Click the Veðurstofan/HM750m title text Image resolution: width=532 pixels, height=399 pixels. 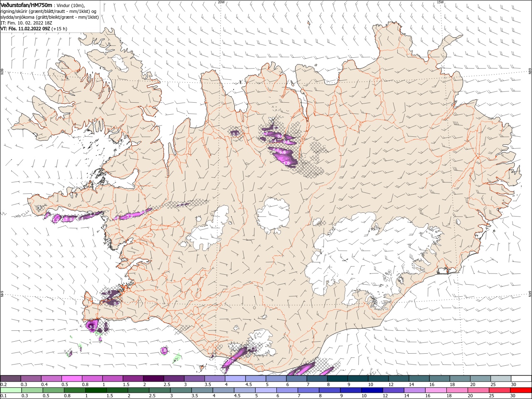26,5
